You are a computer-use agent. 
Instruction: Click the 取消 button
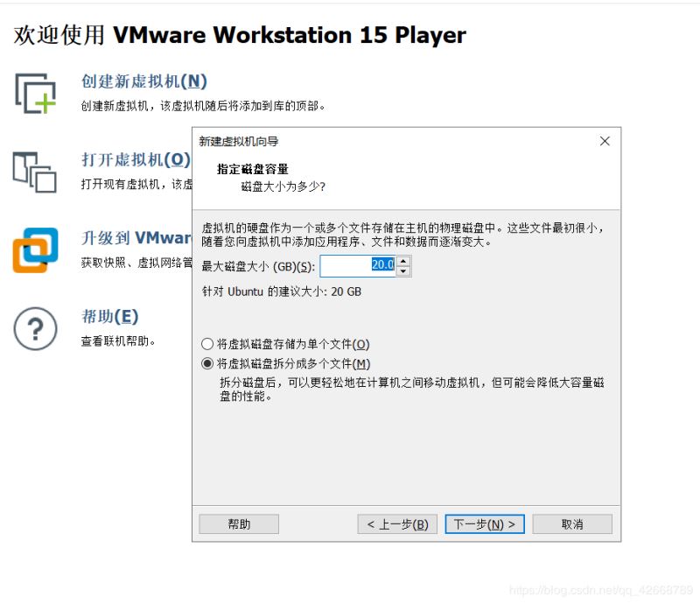(571, 523)
